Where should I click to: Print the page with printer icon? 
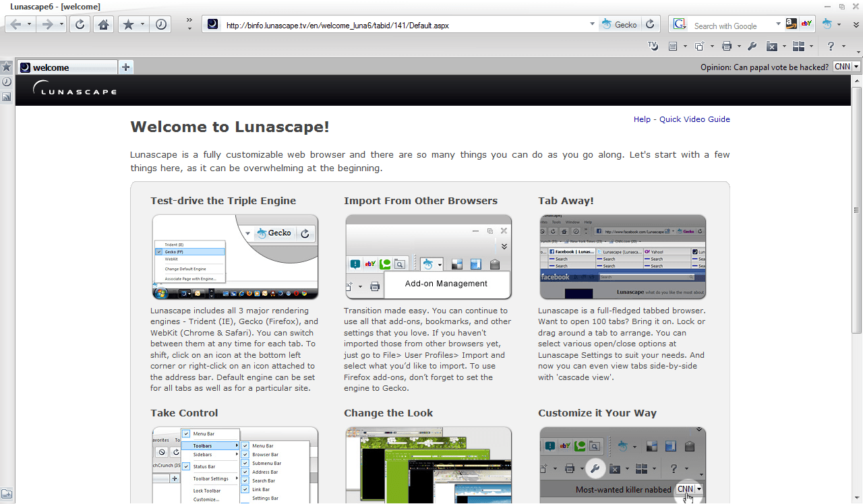click(727, 46)
